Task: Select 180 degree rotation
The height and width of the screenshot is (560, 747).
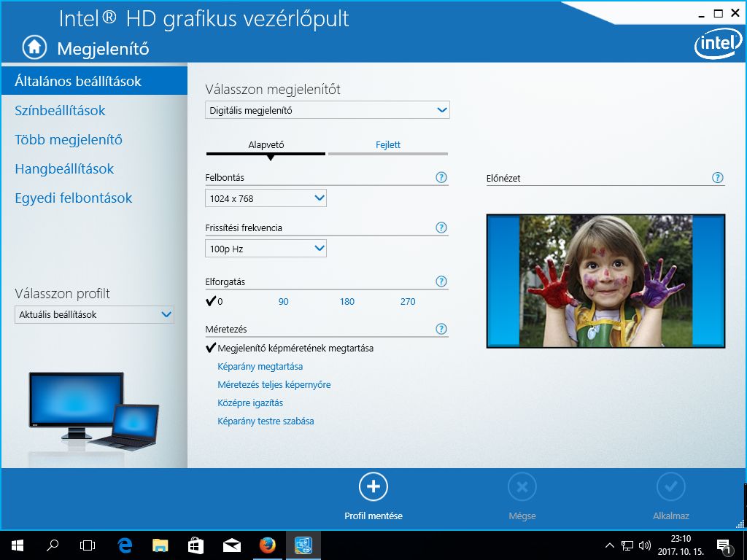Action: tap(347, 301)
